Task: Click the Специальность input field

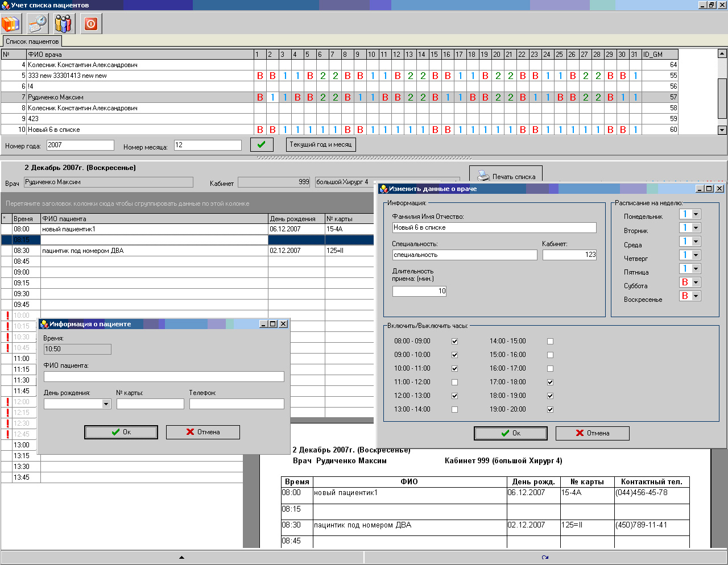Action: (x=465, y=255)
